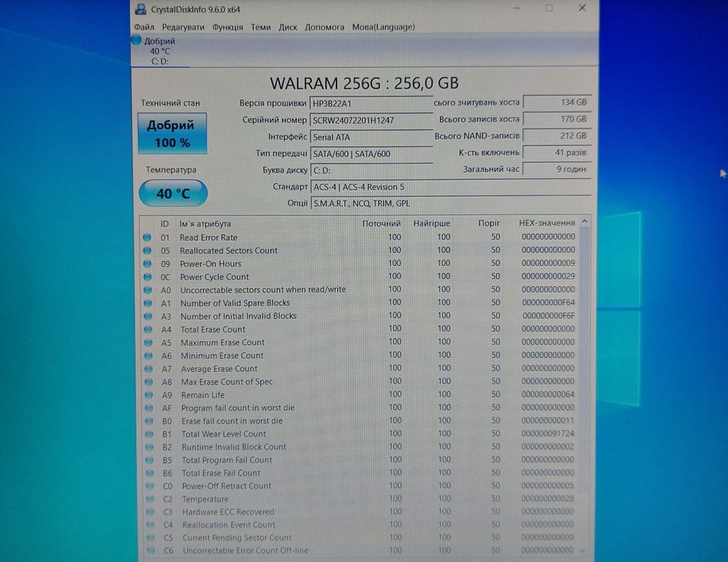Click the serial number field SCRW24072201H1247
The width and height of the screenshot is (728, 562).
(x=371, y=120)
